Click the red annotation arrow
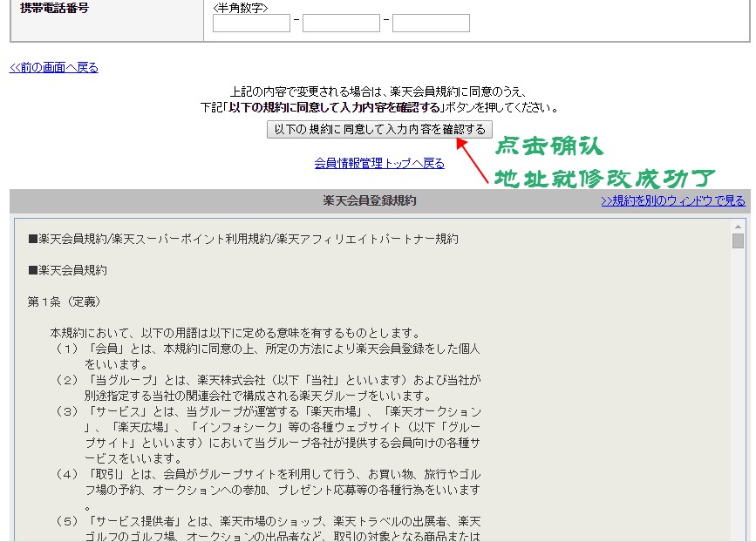This screenshot has height=542, width=756. point(473,159)
